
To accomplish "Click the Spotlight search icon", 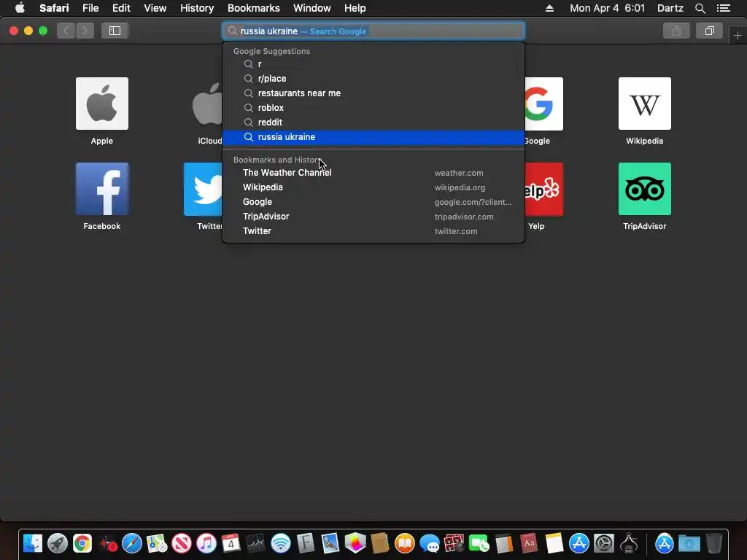I will (700, 8).
